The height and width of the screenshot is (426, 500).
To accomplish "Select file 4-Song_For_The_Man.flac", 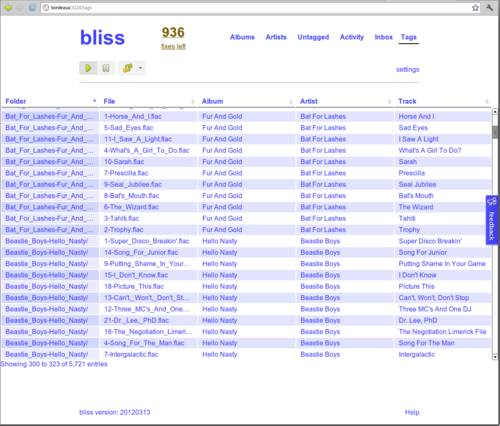I will tap(149, 343).
